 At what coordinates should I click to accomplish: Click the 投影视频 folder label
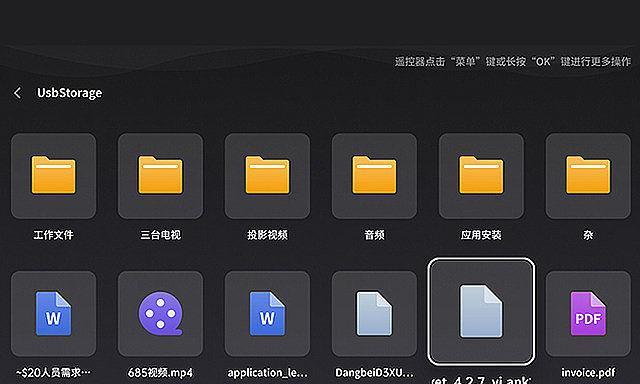[267, 235]
